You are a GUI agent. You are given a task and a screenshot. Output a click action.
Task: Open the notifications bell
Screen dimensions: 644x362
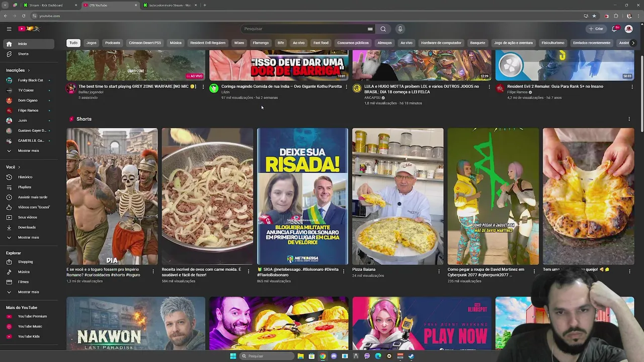[x=614, y=29]
